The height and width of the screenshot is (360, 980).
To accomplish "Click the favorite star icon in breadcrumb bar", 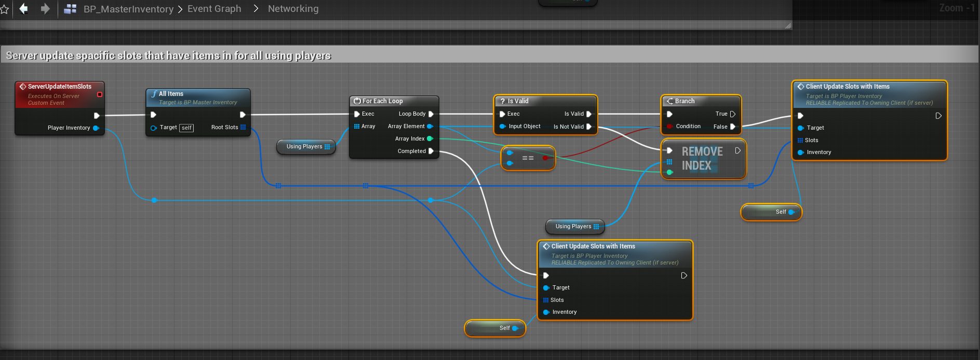I will pyautogui.click(x=4, y=9).
